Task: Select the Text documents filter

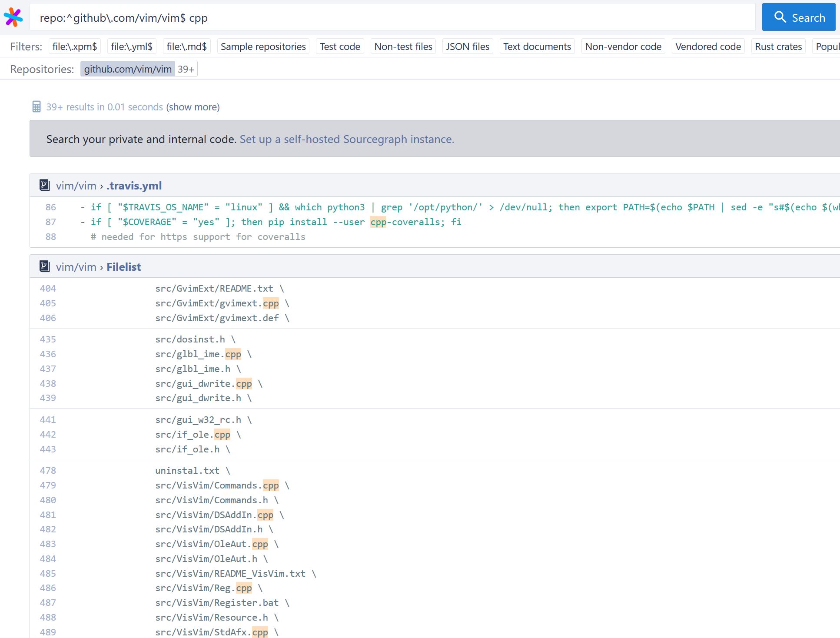Action: click(x=537, y=47)
